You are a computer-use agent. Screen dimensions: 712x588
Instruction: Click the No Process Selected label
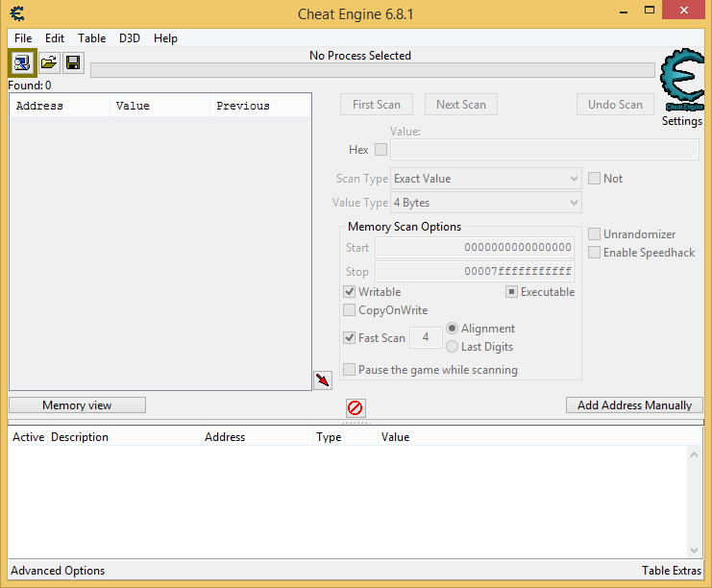pos(360,56)
